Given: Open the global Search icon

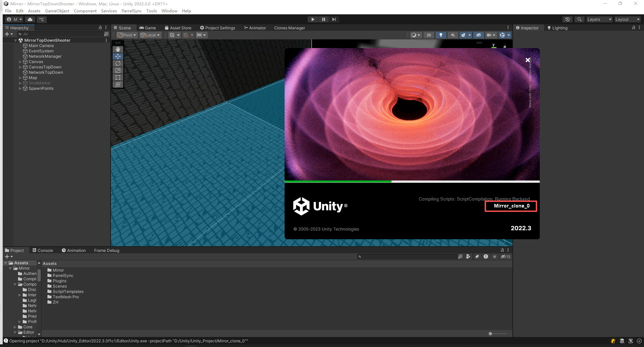Looking at the screenshot, I should click(x=580, y=19).
